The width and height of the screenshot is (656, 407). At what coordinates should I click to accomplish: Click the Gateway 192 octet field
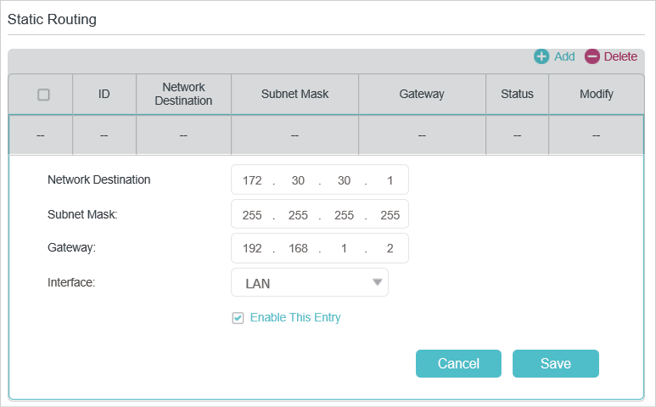(x=252, y=248)
